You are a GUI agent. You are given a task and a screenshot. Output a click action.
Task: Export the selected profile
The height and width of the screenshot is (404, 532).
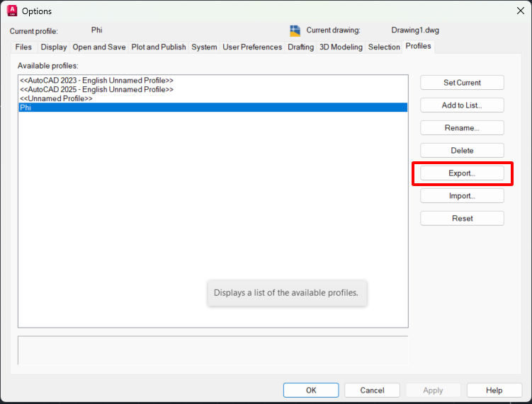(462, 173)
